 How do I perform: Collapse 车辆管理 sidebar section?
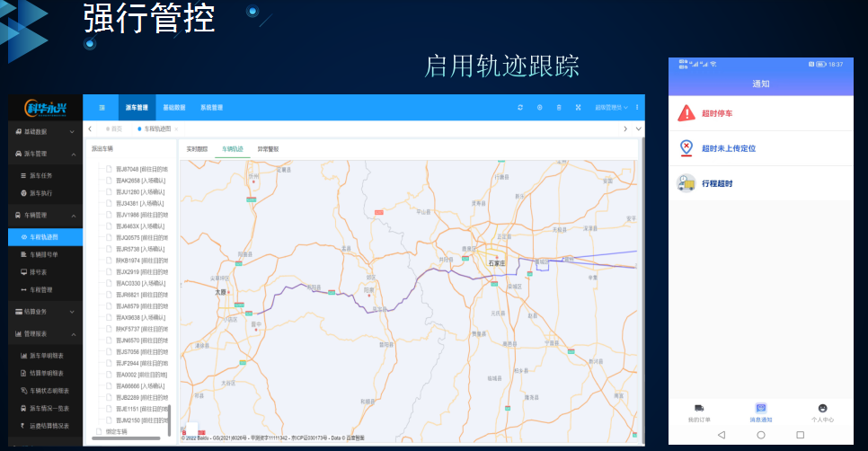(46, 216)
